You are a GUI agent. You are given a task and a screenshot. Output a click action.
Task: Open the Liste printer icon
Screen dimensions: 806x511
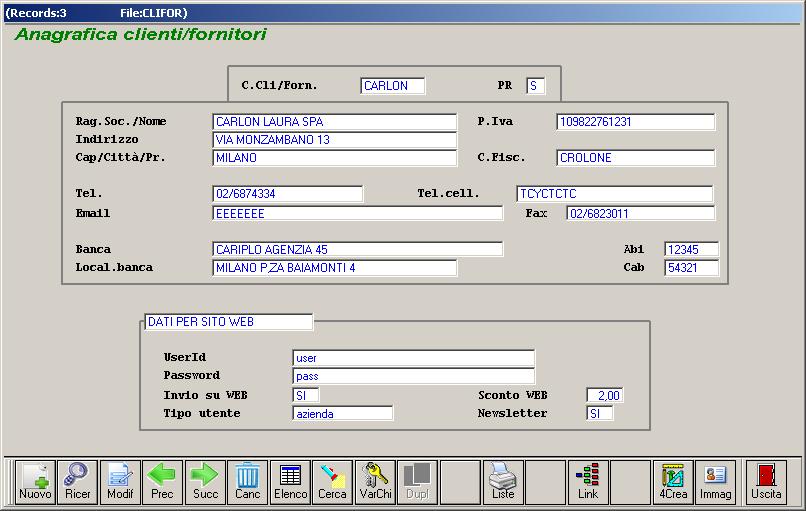[503, 482]
